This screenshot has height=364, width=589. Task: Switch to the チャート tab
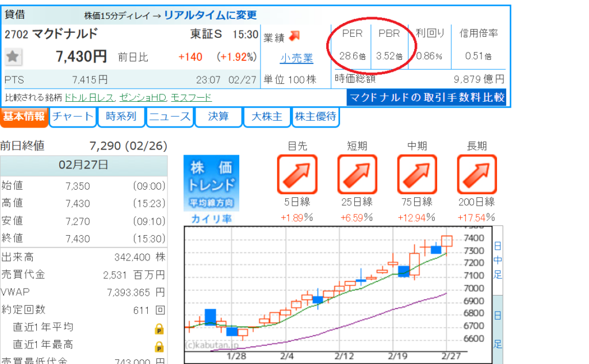coord(72,117)
